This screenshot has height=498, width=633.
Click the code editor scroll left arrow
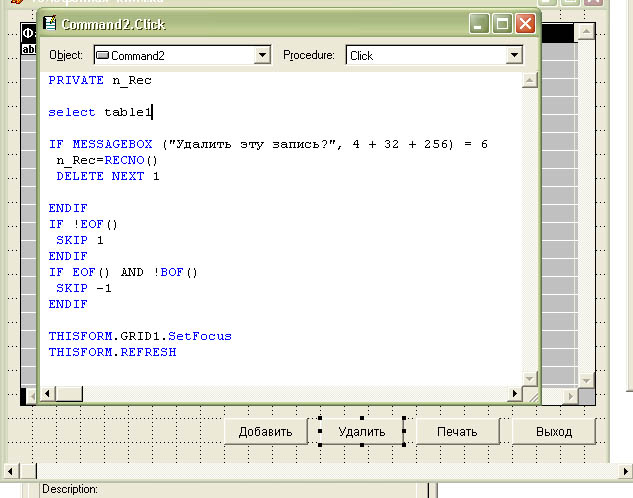pos(47,393)
